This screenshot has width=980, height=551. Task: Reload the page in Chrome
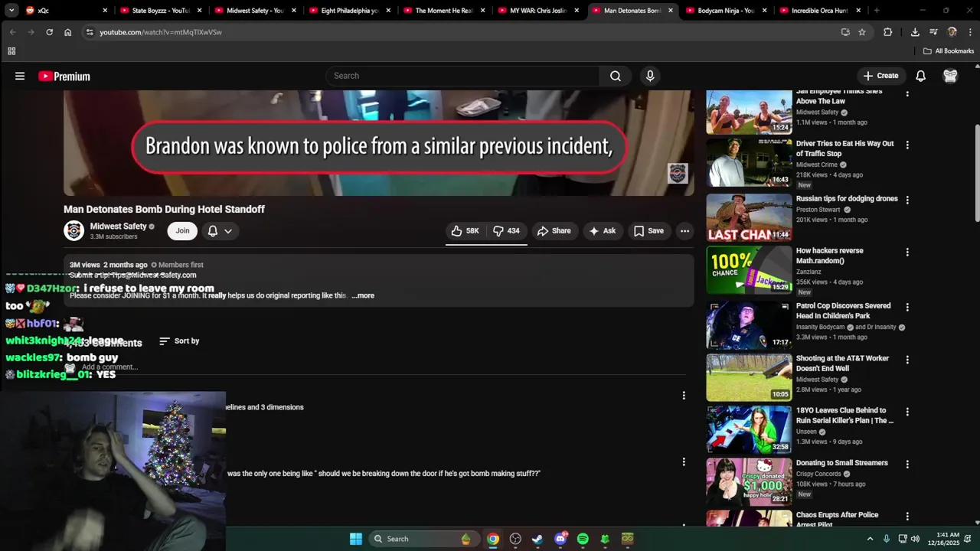point(49,32)
